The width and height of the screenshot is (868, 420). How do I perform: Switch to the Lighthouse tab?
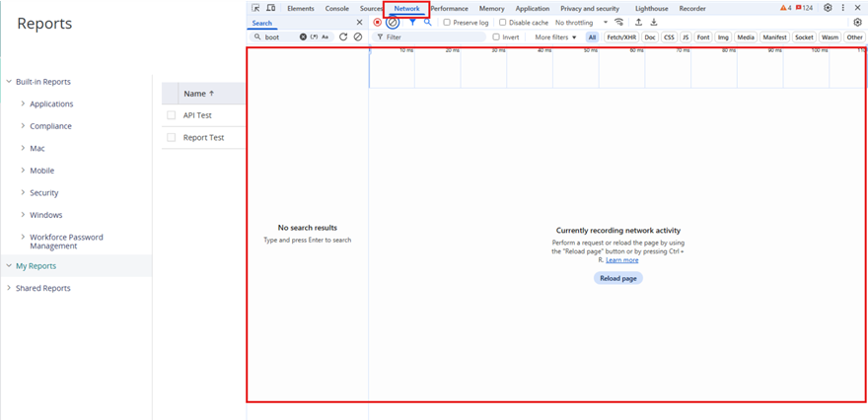(652, 8)
